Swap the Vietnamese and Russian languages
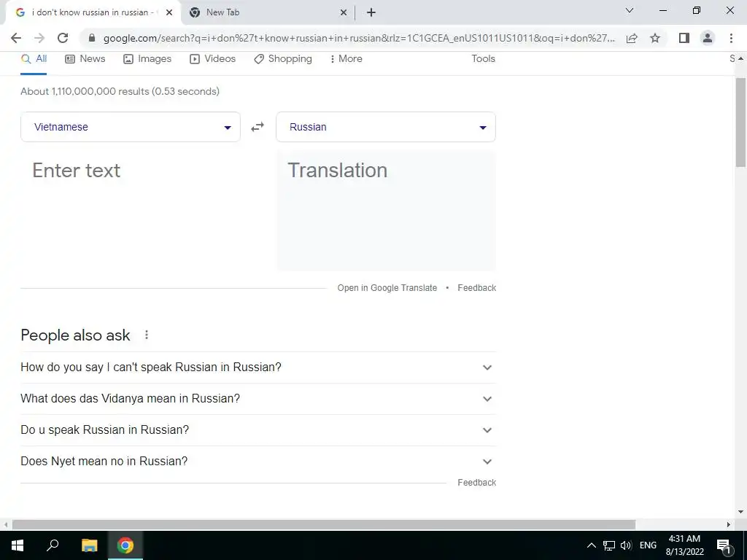The height and width of the screenshot is (560, 747). point(258,127)
